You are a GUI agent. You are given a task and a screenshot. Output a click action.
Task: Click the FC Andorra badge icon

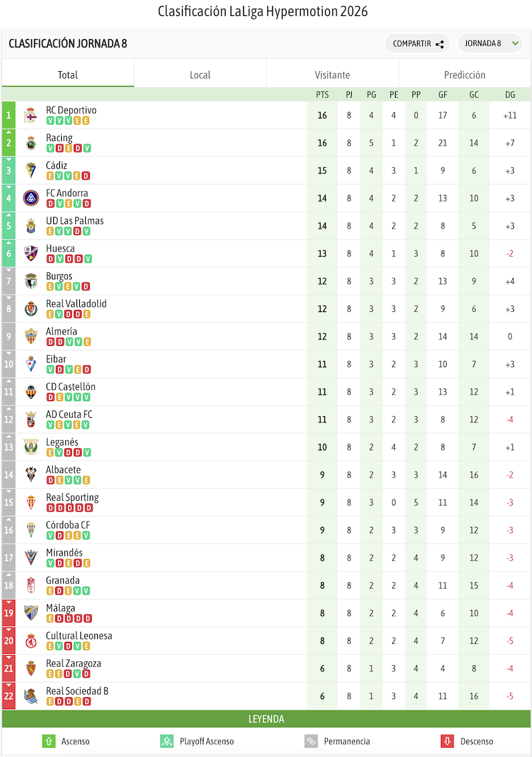click(31, 198)
